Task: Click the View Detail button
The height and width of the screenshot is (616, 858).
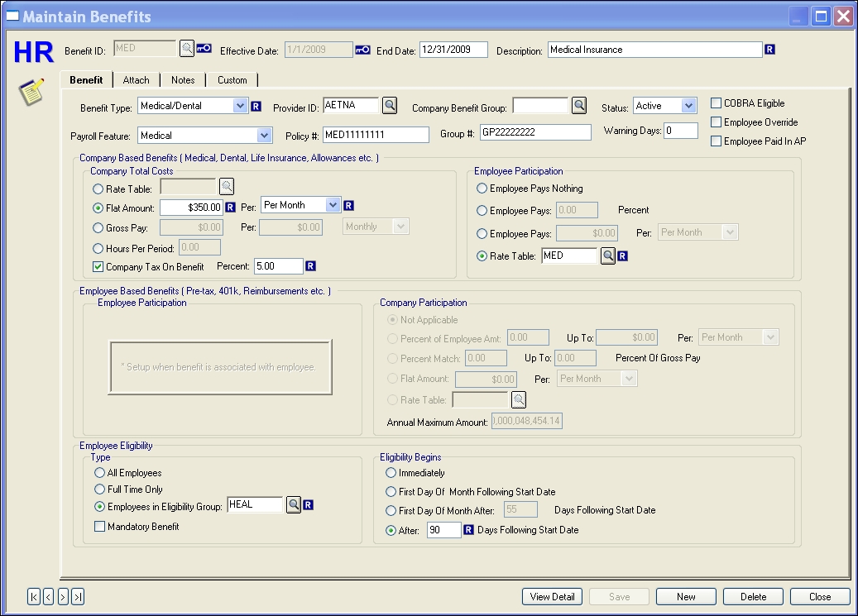Action: click(552, 597)
